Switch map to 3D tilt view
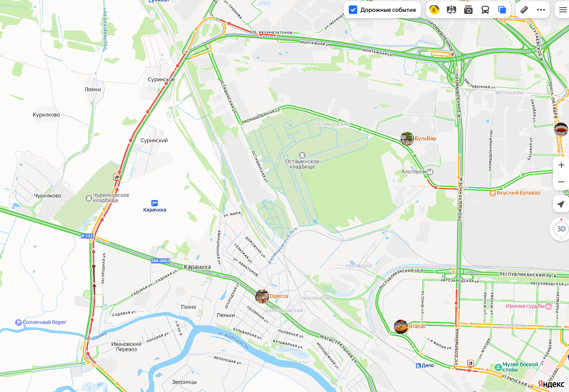The height and width of the screenshot is (392, 569). coord(561,229)
